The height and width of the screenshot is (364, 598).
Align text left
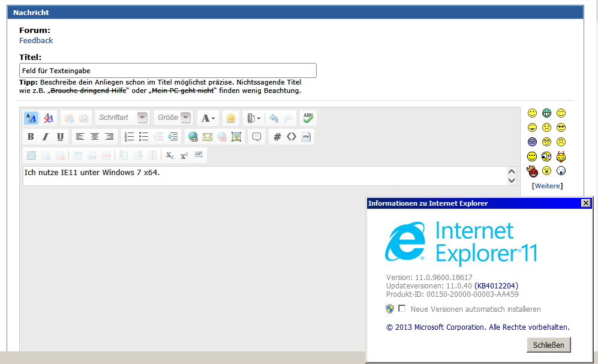click(x=80, y=137)
